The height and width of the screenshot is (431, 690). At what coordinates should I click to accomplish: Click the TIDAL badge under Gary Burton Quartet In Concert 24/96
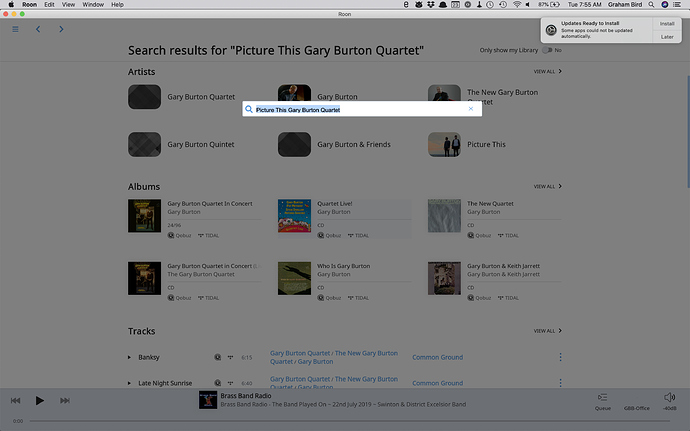(x=208, y=236)
